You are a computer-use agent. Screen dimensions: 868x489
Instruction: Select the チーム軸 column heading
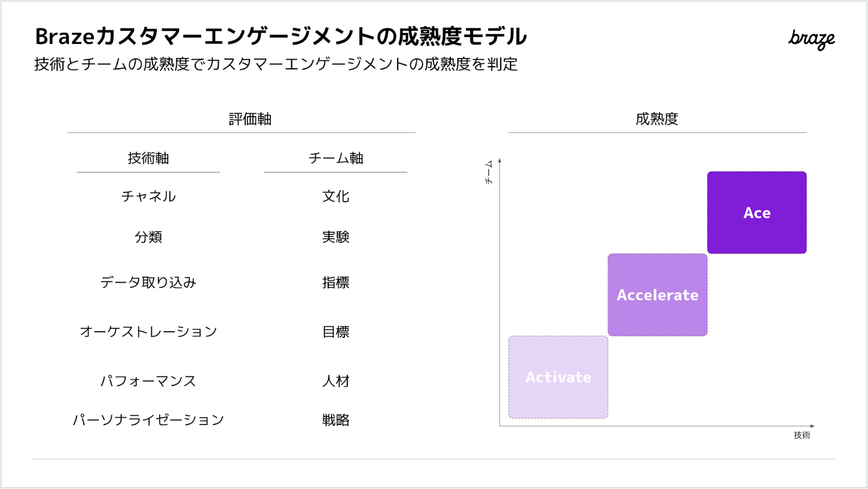point(336,158)
